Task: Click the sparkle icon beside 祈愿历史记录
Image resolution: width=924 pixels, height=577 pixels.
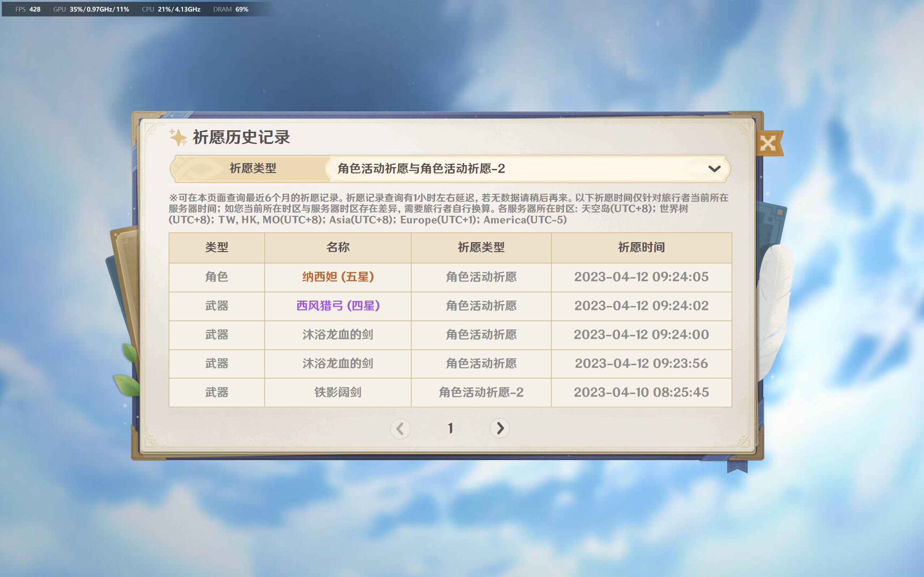Action: [x=178, y=137]
